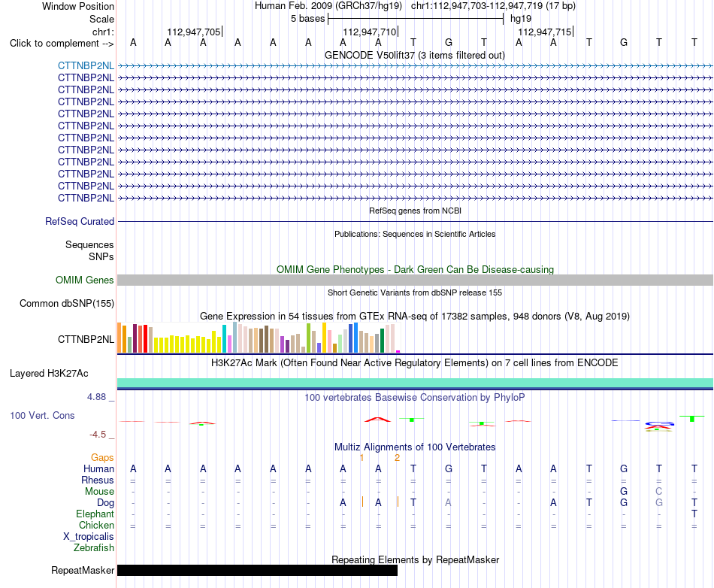This screenshot has height=588, width=714.
Task: Click the CTTNBP2NL label beside the GTEx chart
Action: click(x=86, y=339)
